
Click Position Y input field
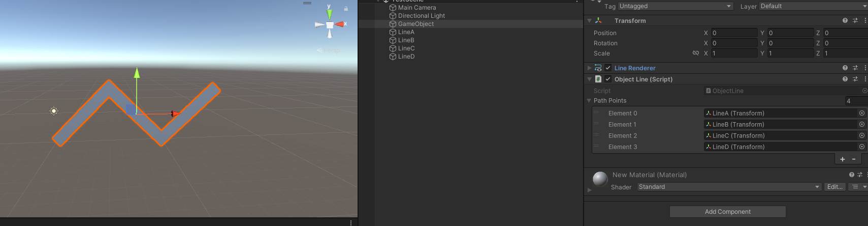tap(790, 33)
